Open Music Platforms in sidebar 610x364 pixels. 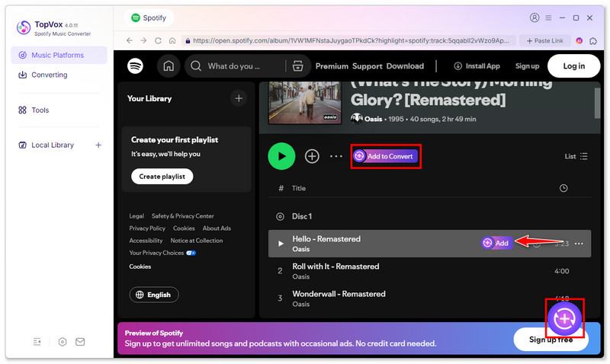point(59,55)
